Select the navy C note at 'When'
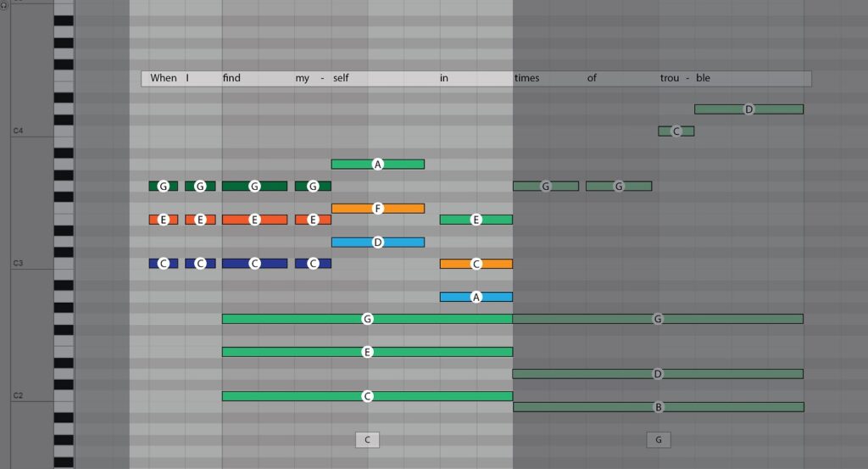Screen dimensions: 868x469 [164, 264]
